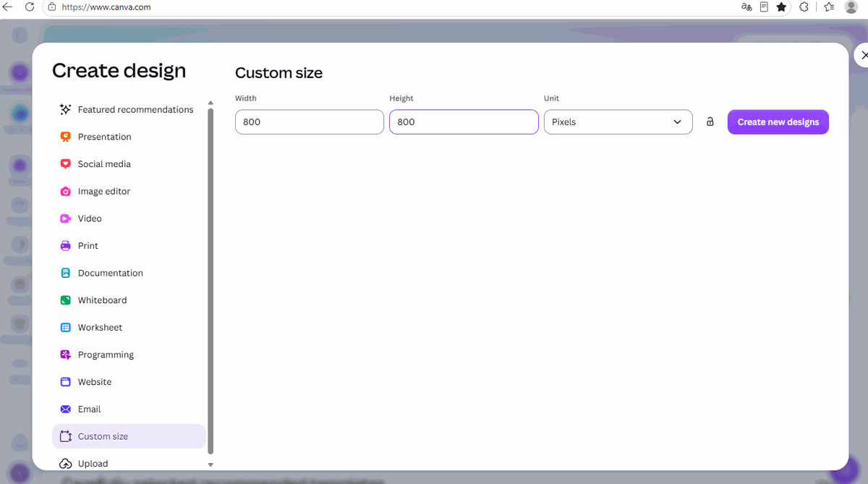Click the Website category icon
The image size is (868, 484).
(x=66, y=382)
